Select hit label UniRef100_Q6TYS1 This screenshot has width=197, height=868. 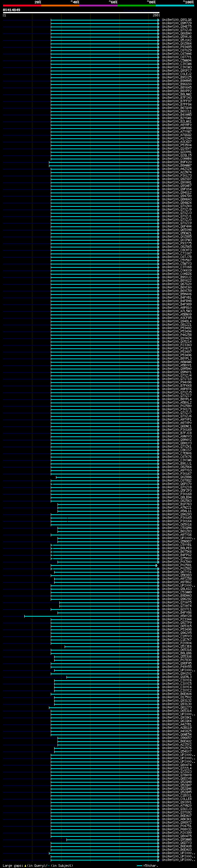tap(177, 572)
